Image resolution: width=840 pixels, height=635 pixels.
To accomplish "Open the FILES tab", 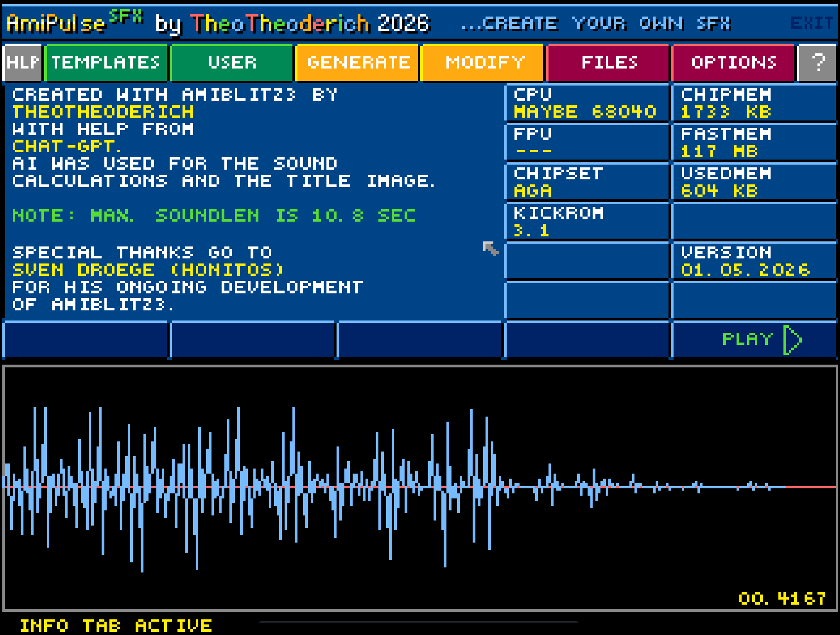I will [609, 63].
